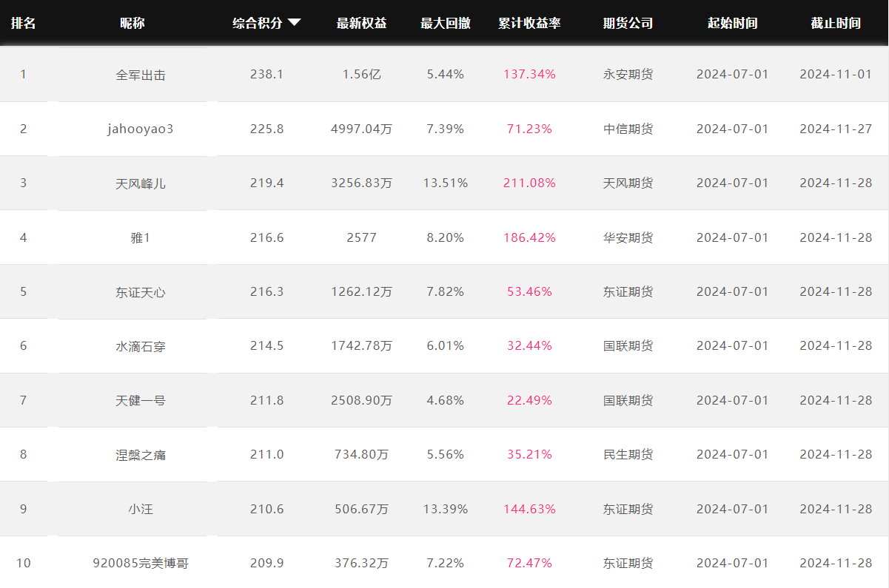Open the nickname 水滴石穿
Image resolution: width=889 pixels, height=588 pixels.
click(x=141, y=346)
